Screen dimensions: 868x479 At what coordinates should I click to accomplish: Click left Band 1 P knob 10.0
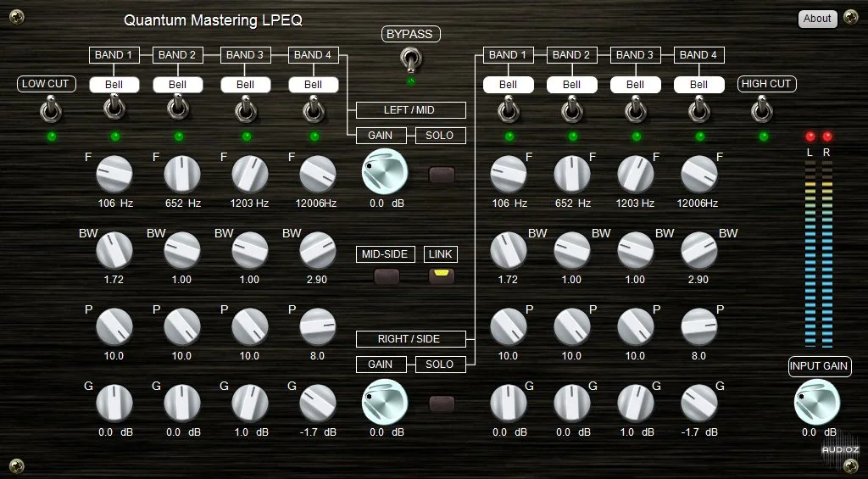point(114,326)
